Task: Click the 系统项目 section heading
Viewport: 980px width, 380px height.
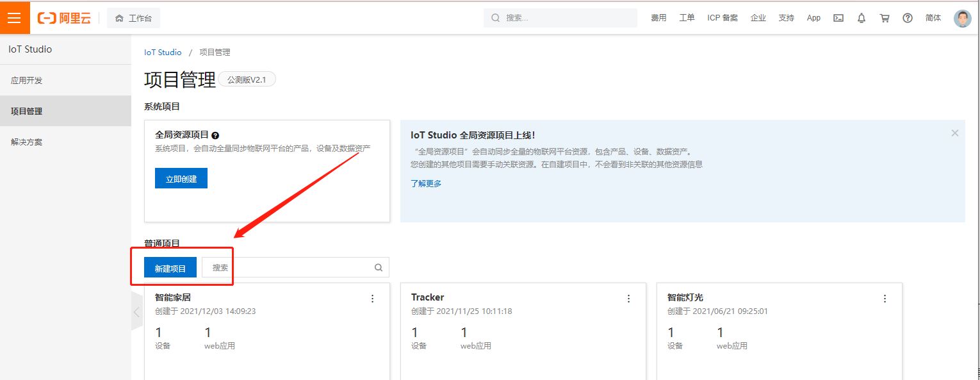Action: pyautogui.click(x=162, y=106)
